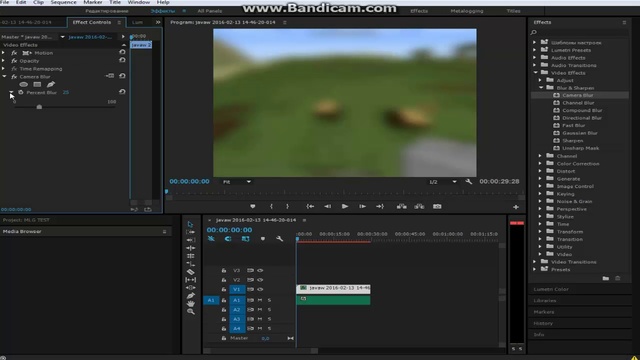Screen dimensions: 640x360
Task: Select Gaussian Blur effect
Action: click(x=580, y=133)
